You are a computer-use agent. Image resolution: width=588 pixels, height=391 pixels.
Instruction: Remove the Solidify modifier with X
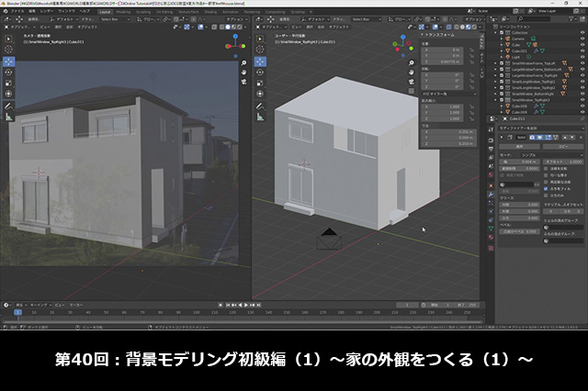(582, 138)
